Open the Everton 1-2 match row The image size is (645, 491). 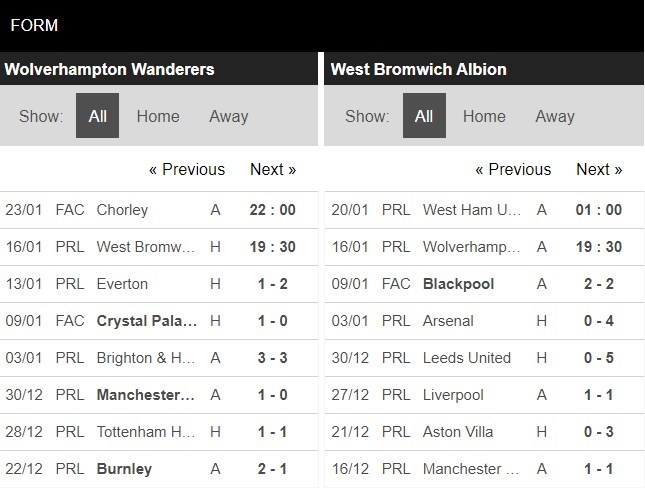(159, 284)
